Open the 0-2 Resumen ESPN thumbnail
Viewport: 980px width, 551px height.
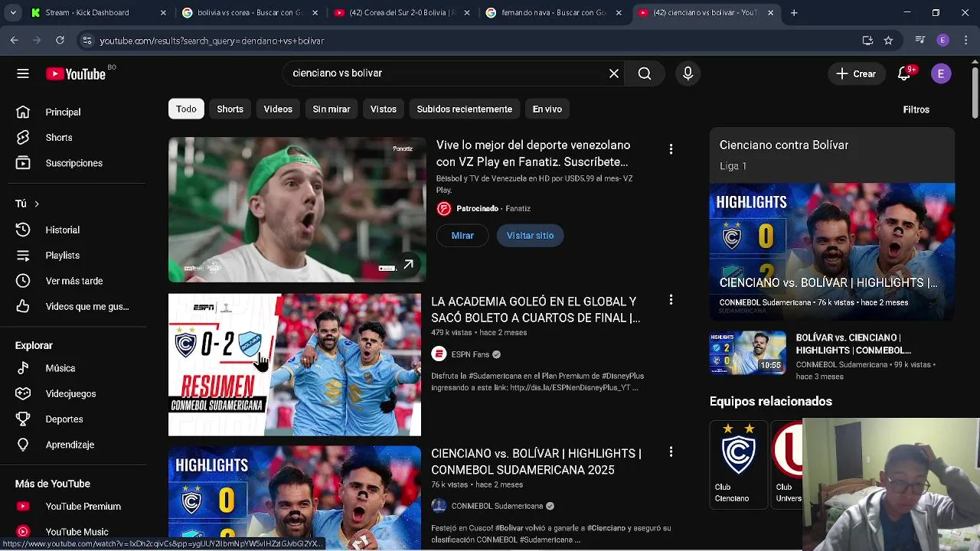point(295,365)
